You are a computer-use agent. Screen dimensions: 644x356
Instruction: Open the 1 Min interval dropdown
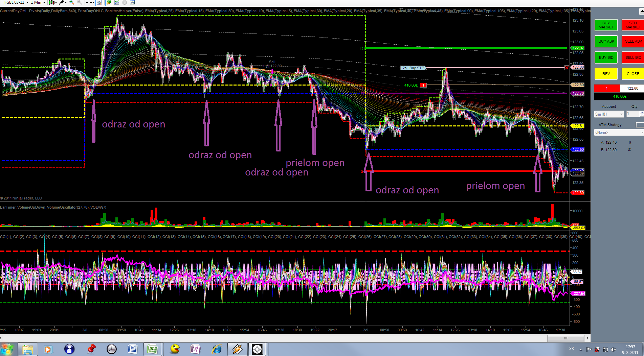pos(38,2)
